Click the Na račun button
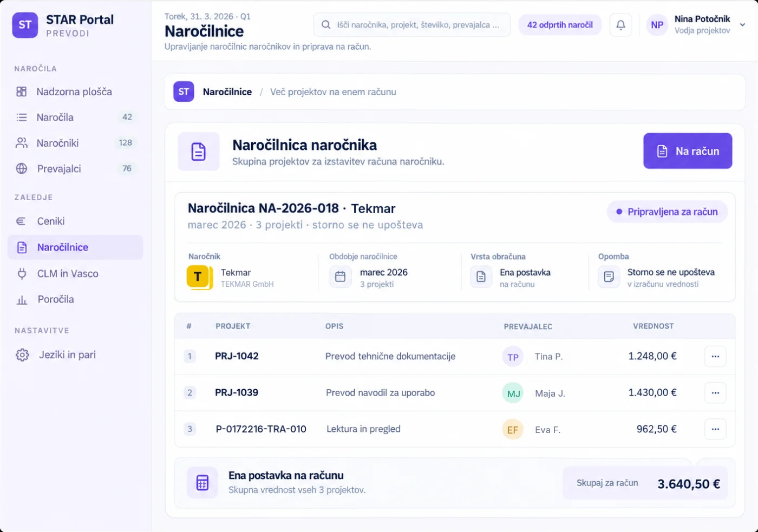Viewport: 758px width, 532px height. point(688,151)
